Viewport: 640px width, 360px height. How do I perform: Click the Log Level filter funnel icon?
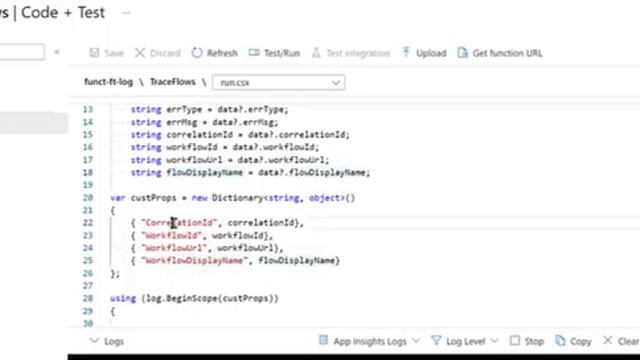(436, 340)
